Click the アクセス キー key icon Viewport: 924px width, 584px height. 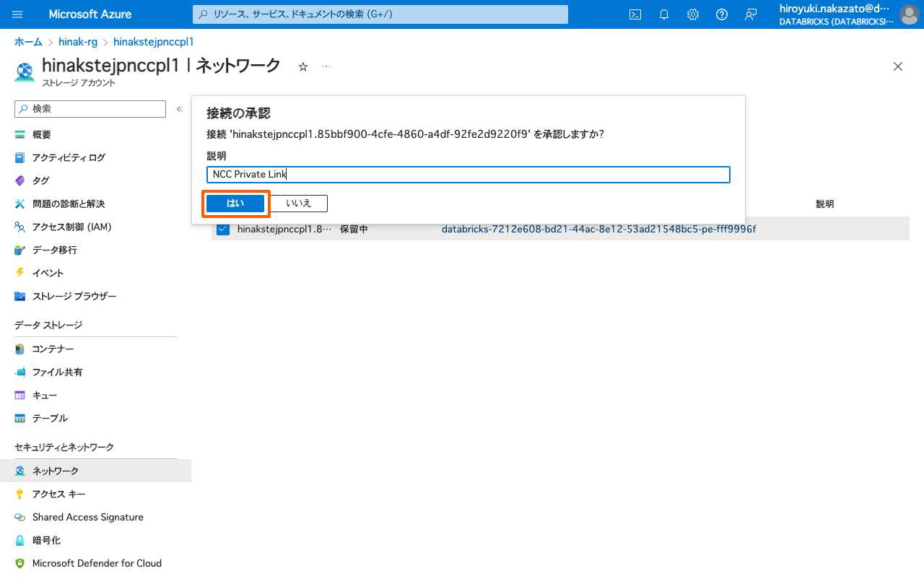20,494
